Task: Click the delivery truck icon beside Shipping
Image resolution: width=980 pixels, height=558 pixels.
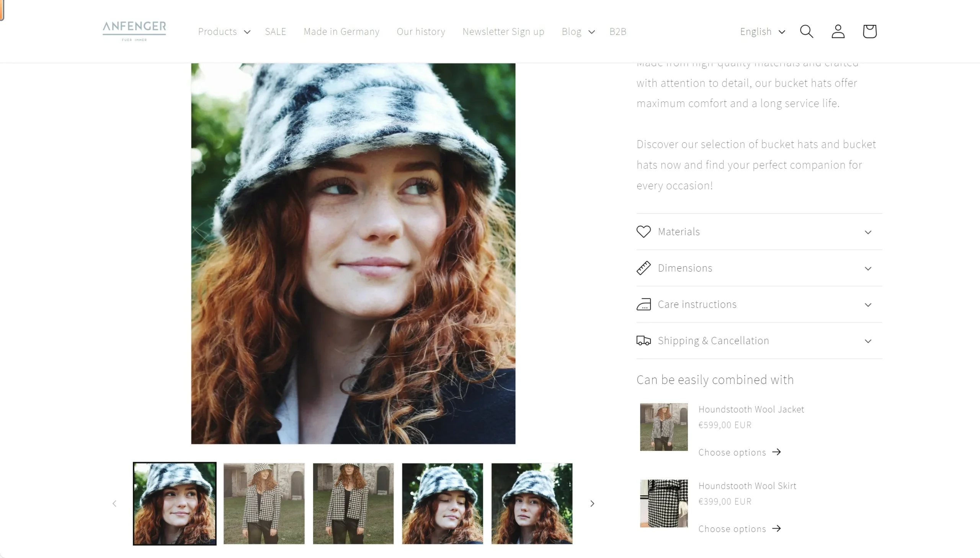Action: tap(643, 341)
